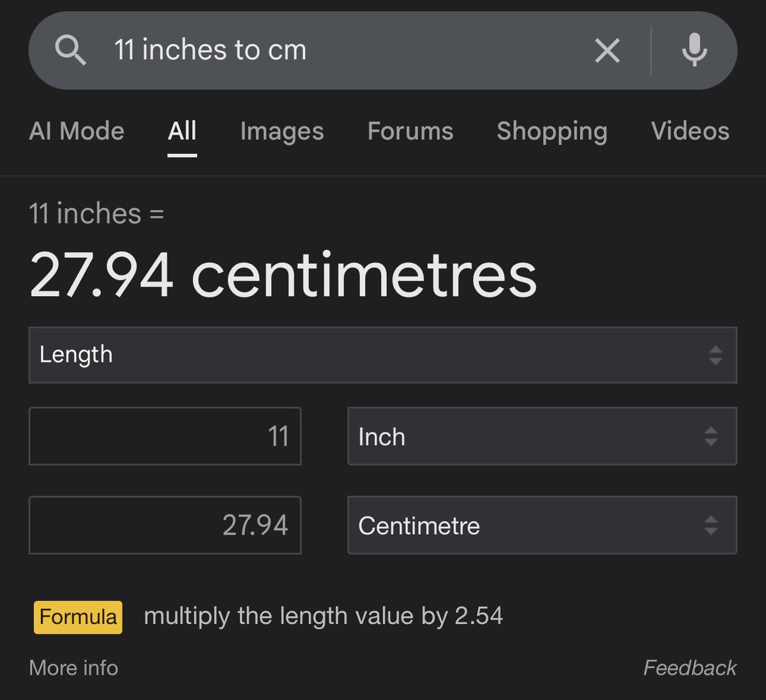Go to the Shopping tab
This screenshot has height=700, width=766.
[x=552, y=131]
